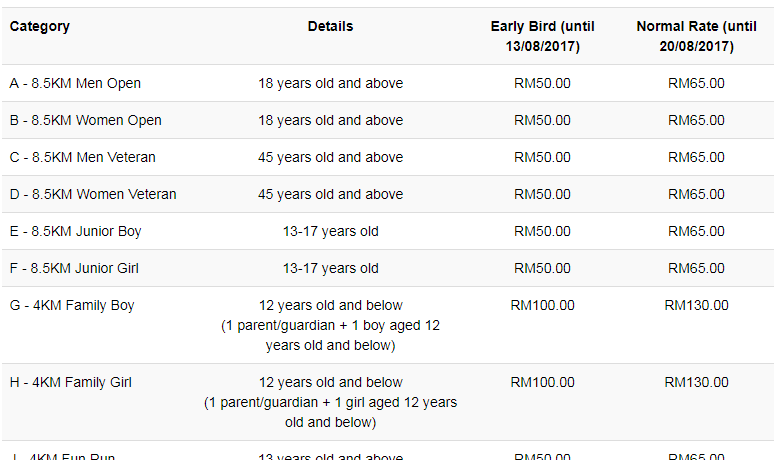Select the Early Bird column header
The image size is (780, 460).
coord(542,36)
